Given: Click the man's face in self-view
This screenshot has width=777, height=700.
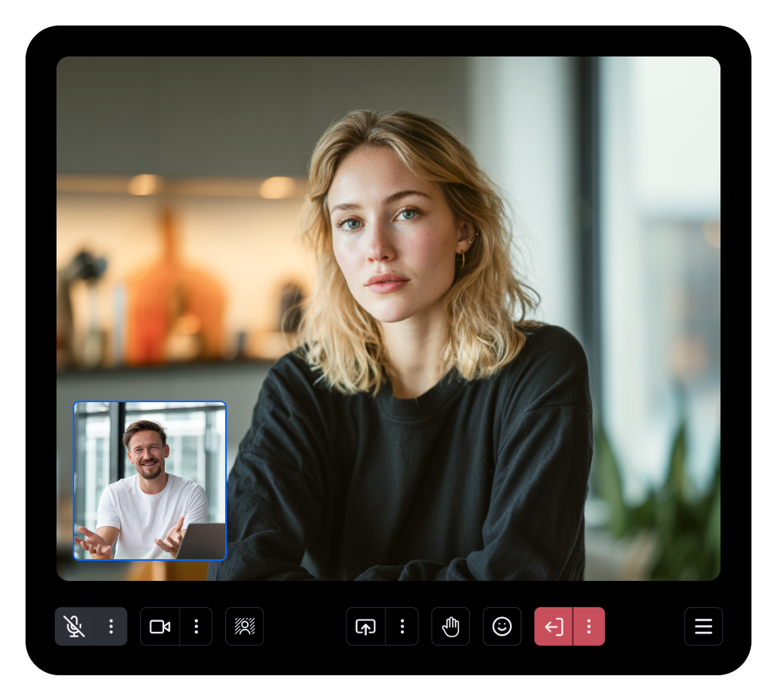Looking at the screenshot, I should click(x=145, y=449).
